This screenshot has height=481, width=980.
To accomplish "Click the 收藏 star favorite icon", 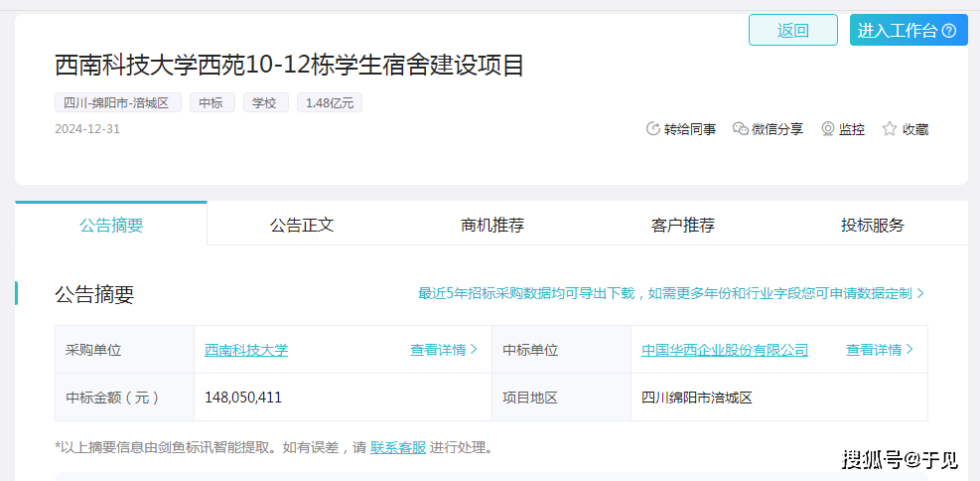I will 890,129.
